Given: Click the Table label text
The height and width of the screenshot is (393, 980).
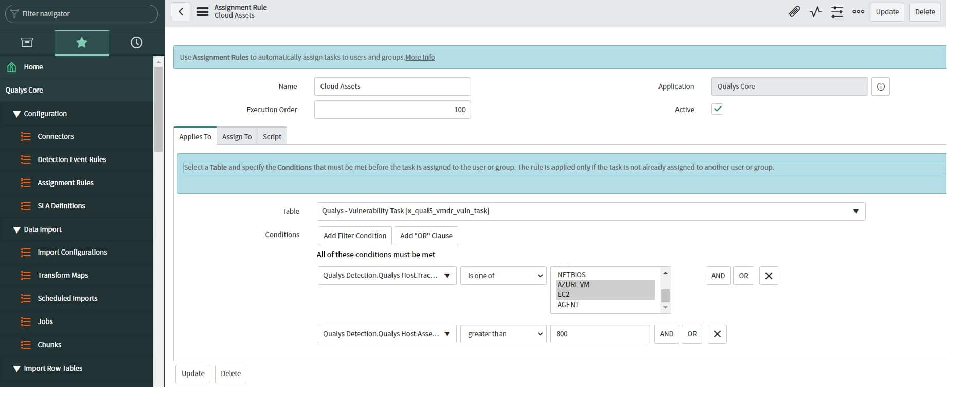Looking at the screenshot, I should pyautogui.click(x=291, y=211).
